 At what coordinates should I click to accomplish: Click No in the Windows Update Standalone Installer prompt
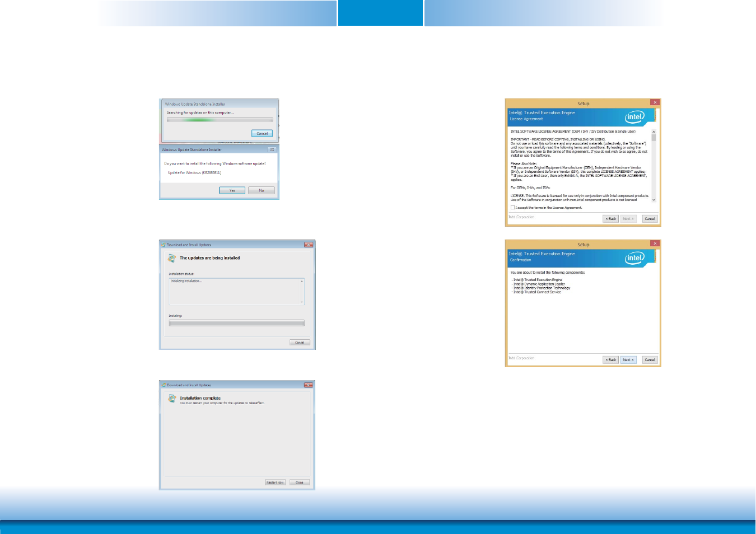pos(262,190)
